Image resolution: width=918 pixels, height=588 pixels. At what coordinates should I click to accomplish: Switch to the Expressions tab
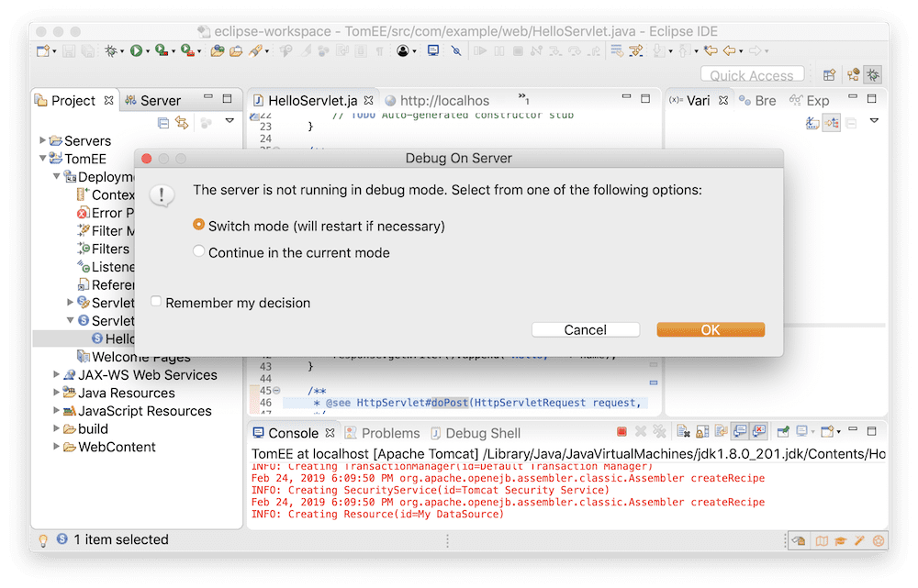tap(810, 101)
